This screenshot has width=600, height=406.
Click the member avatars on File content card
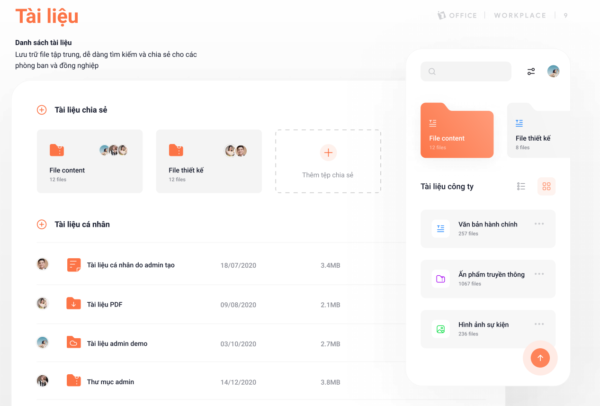click(x=113, y=150)
